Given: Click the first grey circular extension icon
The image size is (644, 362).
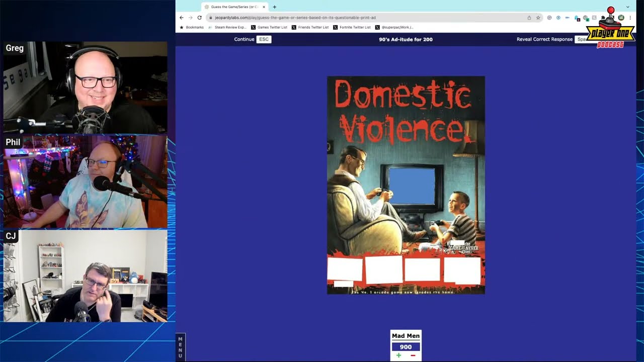Looking at the screenshot, I should (549, 18).
